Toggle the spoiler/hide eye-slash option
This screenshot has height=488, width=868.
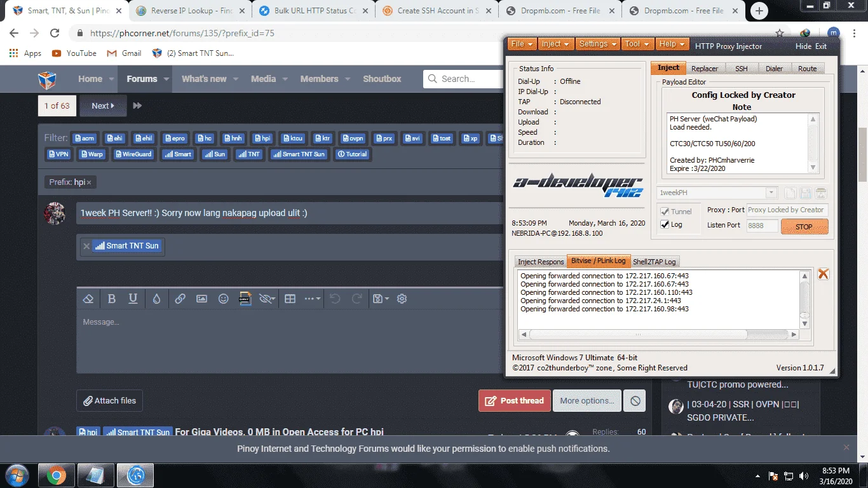(267, 299)
